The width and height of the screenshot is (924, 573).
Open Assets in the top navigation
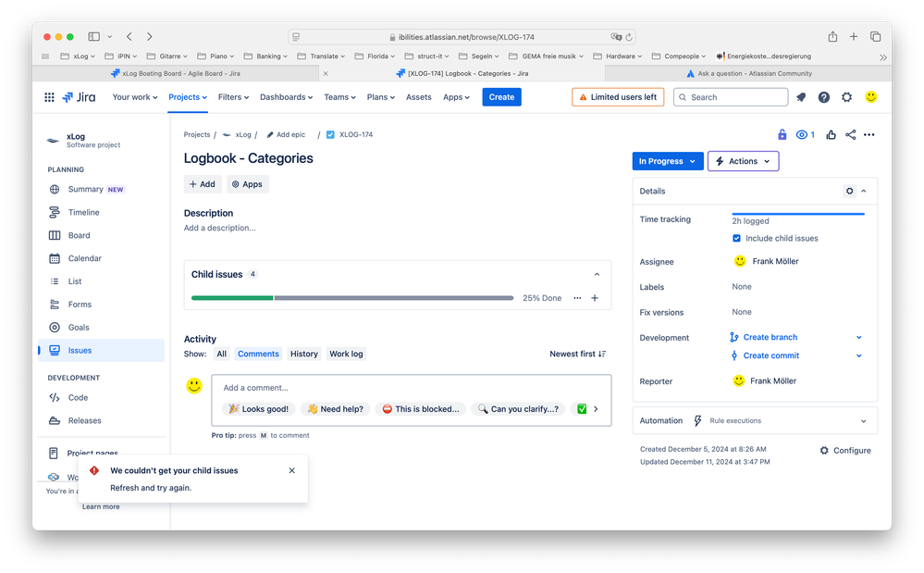pyautogui.click(x=418, y=97)
